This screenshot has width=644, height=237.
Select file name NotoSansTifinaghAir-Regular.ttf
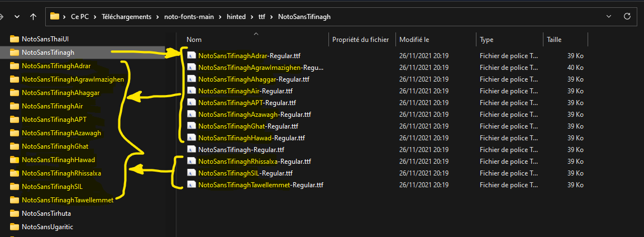pos(246,91)
